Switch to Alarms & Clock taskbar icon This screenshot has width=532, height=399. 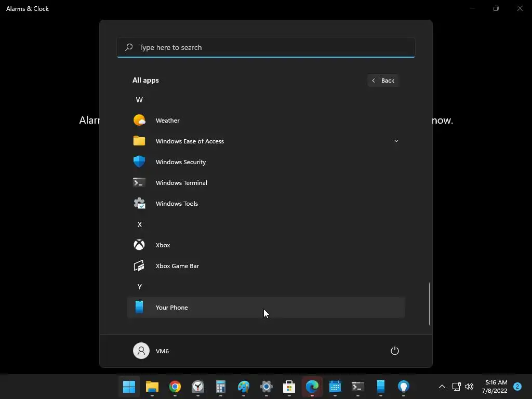198,387
